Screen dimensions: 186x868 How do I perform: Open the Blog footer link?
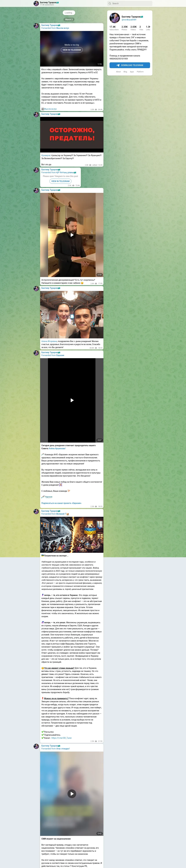pyautogui.click(x=125, y=71)
